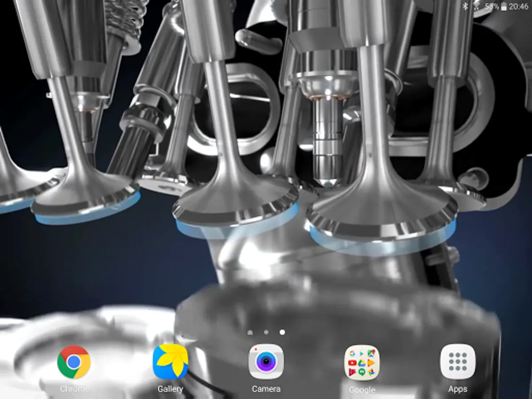Tap the Bluetooth status icon

coord(465,6)
